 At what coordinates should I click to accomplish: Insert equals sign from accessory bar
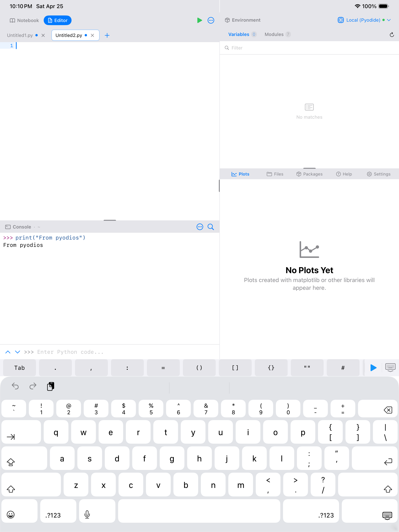click(x=163, y=368)
